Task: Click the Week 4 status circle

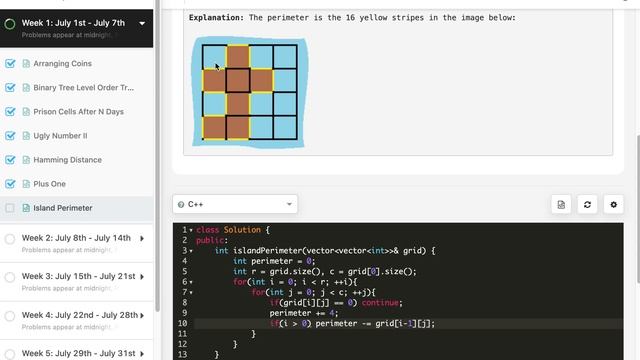Action: [10, 316]
